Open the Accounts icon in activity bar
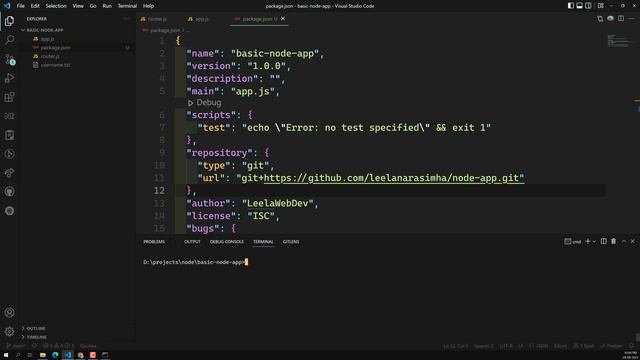The height and width of the screenshot is (360, 640). [9, 312]
